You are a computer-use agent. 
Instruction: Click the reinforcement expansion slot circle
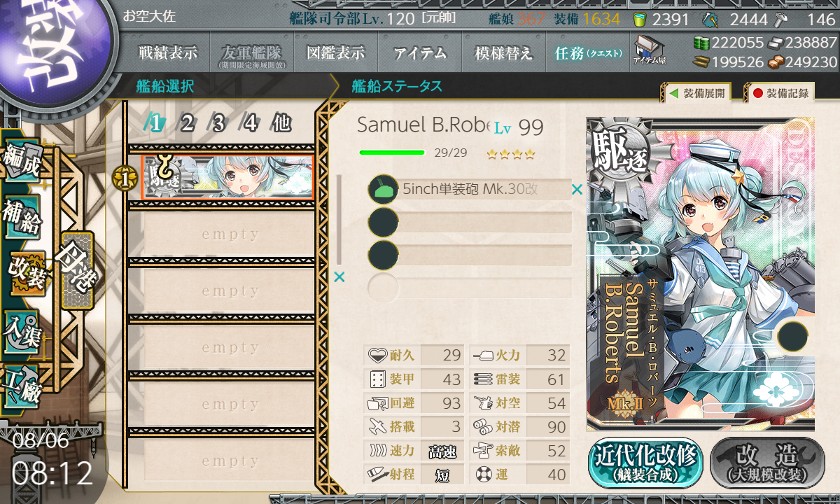(x=792, y=335)
